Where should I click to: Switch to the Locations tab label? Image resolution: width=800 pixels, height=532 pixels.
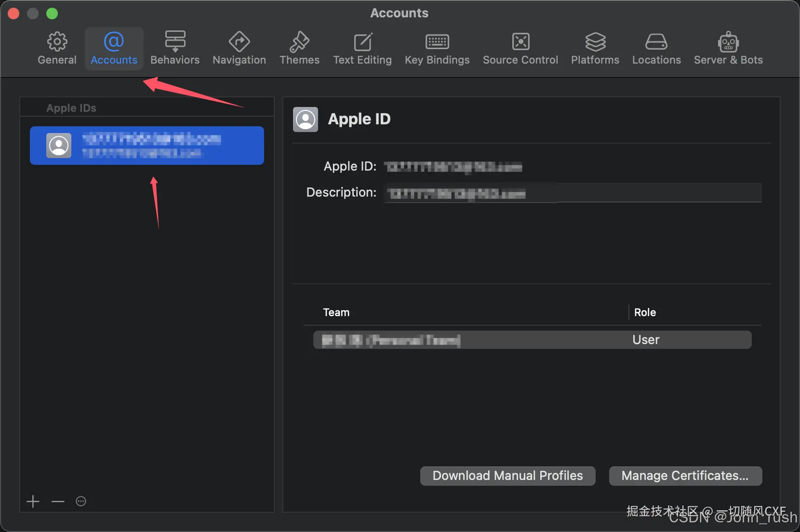tap(656, 60)
